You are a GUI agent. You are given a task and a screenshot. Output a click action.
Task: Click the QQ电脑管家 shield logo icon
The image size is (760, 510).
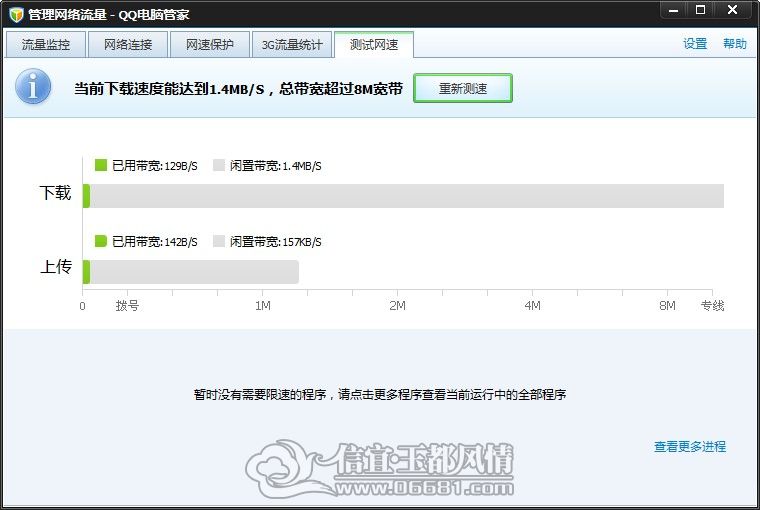click(16, 15)
